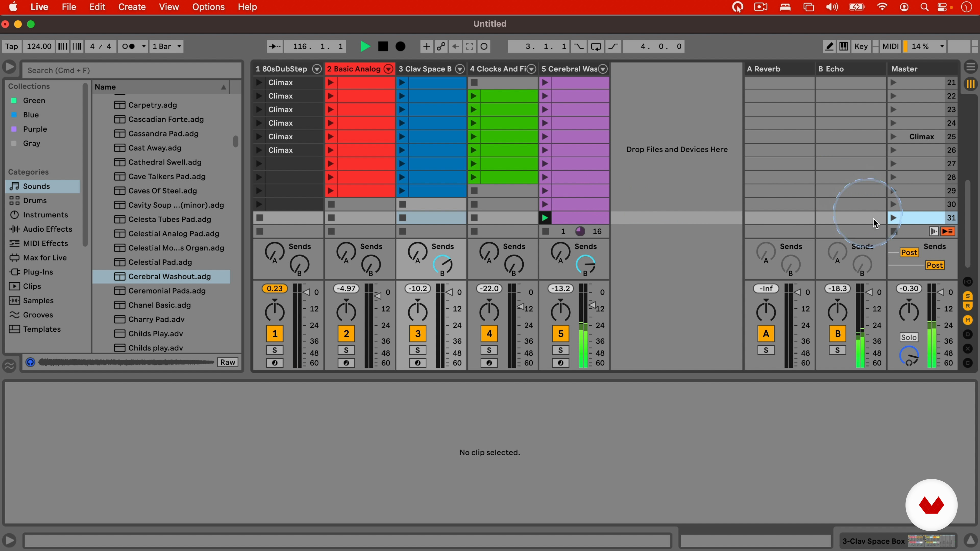Click the Arrangement Record button
The width and height of the screenshot is (980, 551).
[401, 46]
